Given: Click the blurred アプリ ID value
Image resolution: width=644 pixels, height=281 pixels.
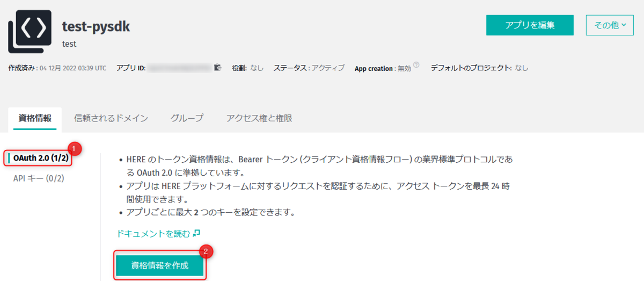Looking at the screenshot, I should pos(179,68).
